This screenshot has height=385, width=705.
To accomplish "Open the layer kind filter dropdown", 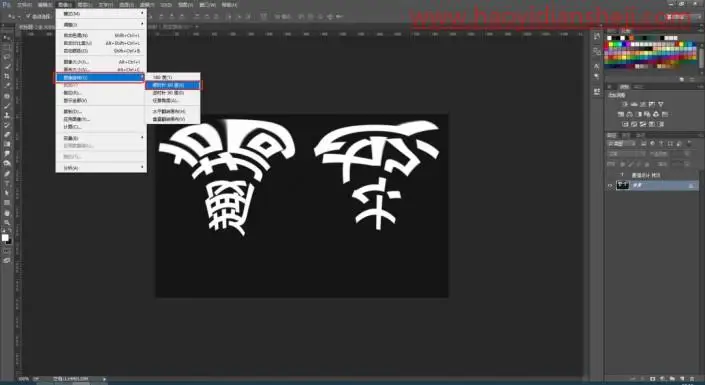I will click(x=621, y=143).
